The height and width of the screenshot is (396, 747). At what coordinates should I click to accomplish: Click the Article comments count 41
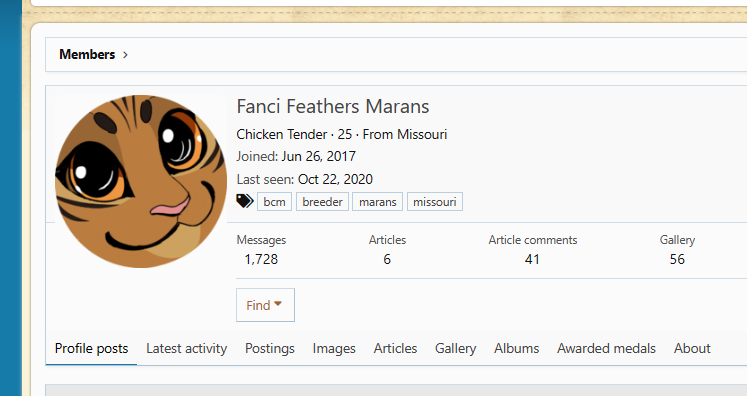532,259
